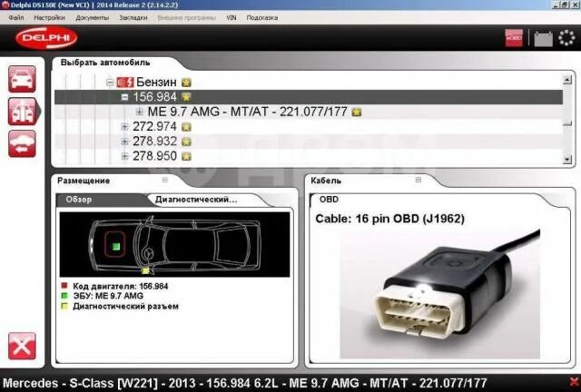The image size is (581, 392).
Task: Expand the 272.974 engine node
Action: pyautogui.click(x=125, y=127)
